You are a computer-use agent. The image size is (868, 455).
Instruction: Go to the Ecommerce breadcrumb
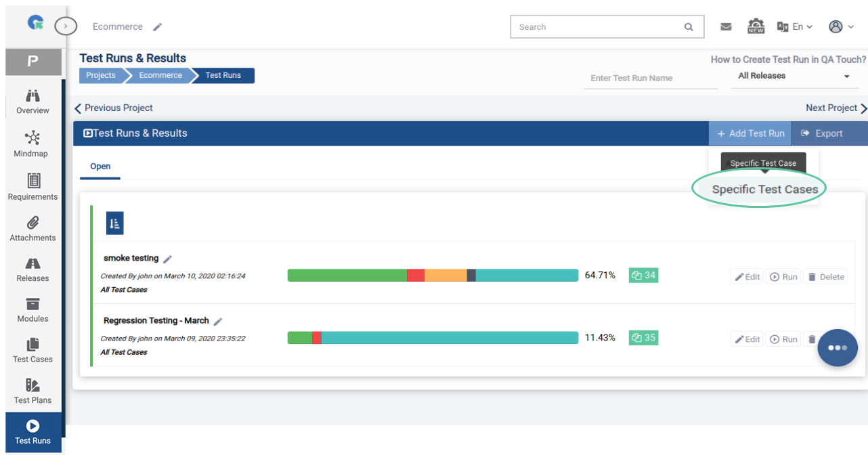coord(160,75)
